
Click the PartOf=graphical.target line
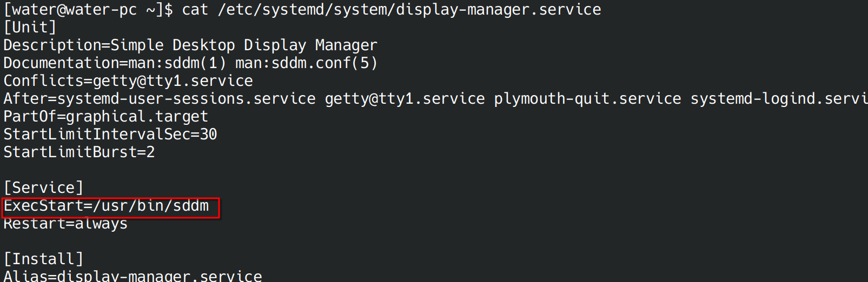point(105,117)
